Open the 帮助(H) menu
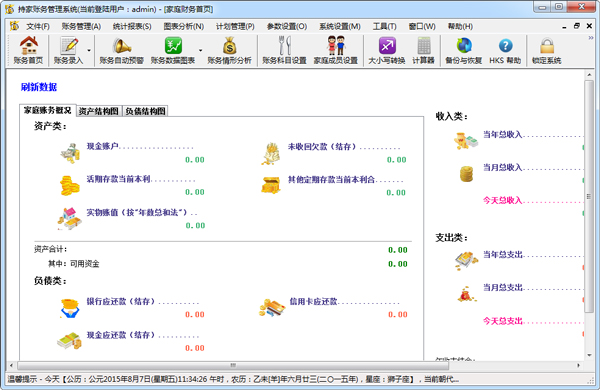This screenshot has width=600, height=390. (x=460, y=26)
